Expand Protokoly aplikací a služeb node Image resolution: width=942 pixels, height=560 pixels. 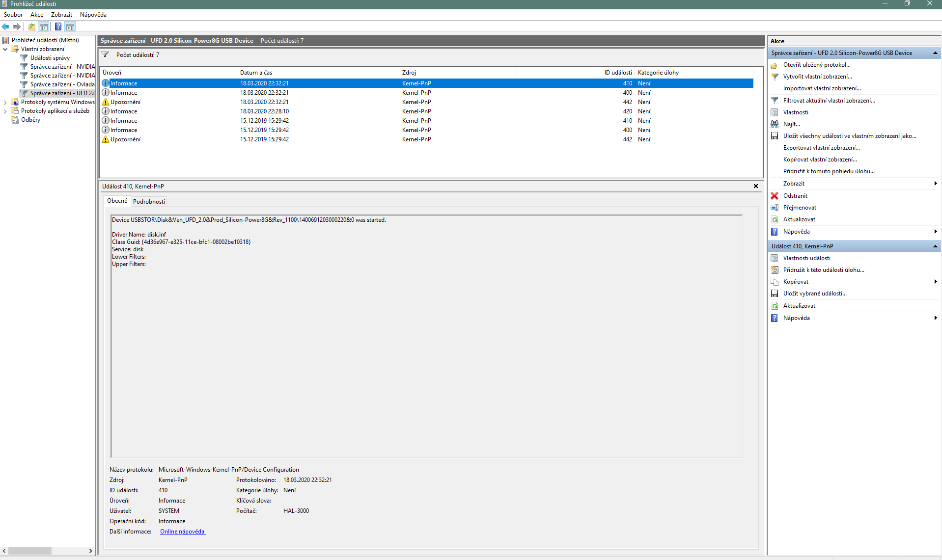coord(5,111)
